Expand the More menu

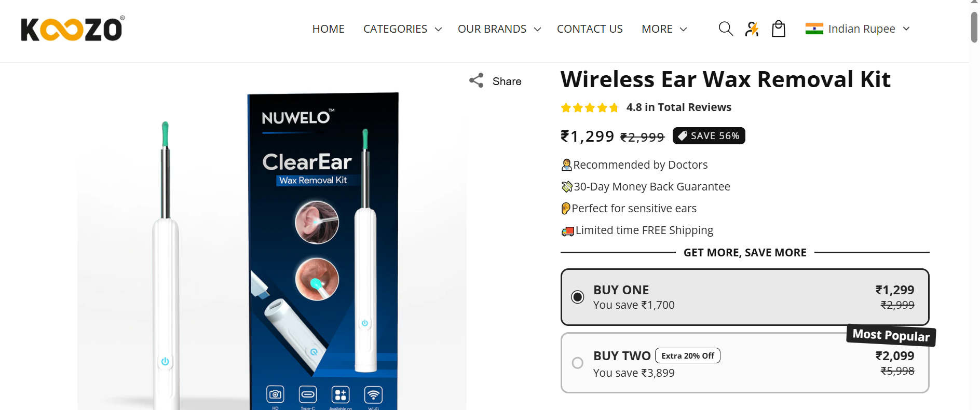pyautogui.click(x=664, y=29)
